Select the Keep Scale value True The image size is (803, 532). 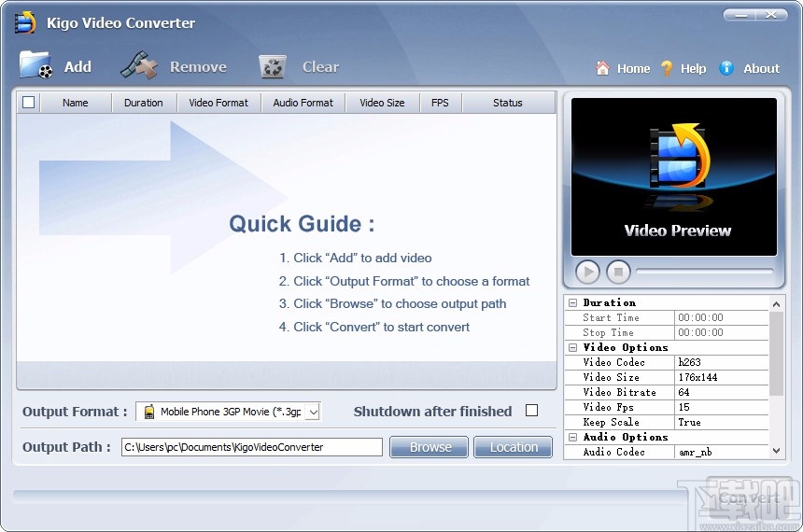(x=722, y=423)
